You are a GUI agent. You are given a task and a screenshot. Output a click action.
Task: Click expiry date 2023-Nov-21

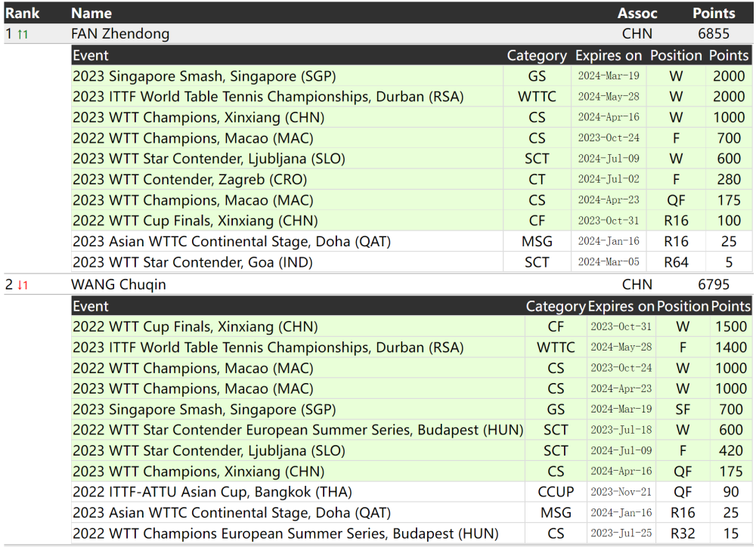click(x=621, y=492)
